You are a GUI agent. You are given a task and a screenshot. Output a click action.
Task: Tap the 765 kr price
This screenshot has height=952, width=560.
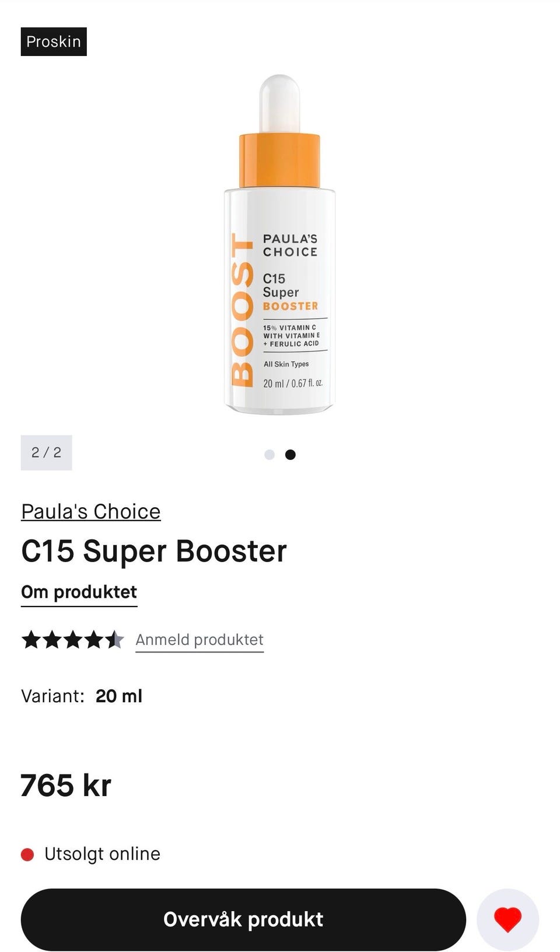click(x=66, y=785)
